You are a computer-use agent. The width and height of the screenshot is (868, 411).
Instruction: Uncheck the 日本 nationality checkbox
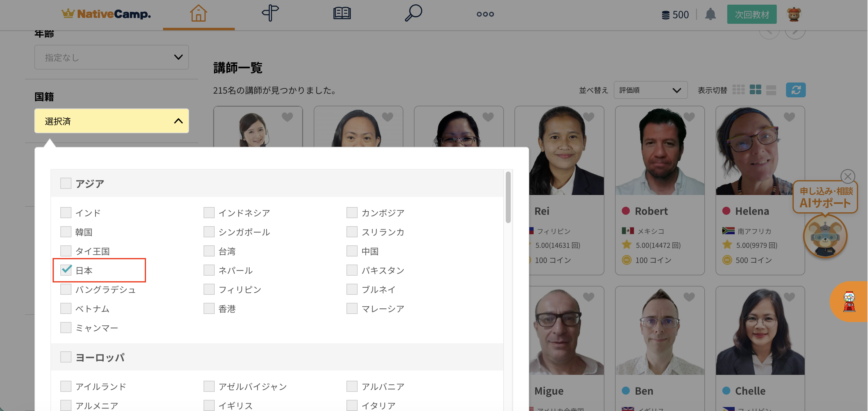point(66,270)
